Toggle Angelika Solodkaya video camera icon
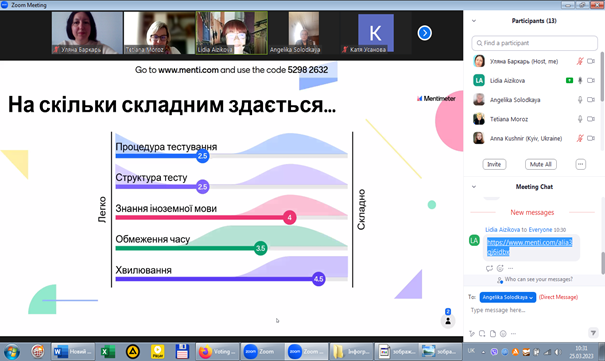 tap(591, 100)
